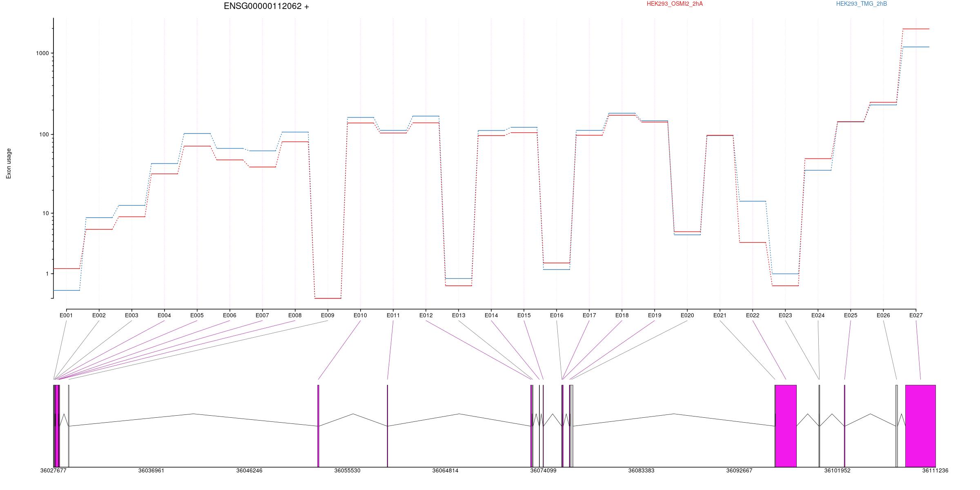Click the gene title ENSG00000112062 +

click(266, 6)
